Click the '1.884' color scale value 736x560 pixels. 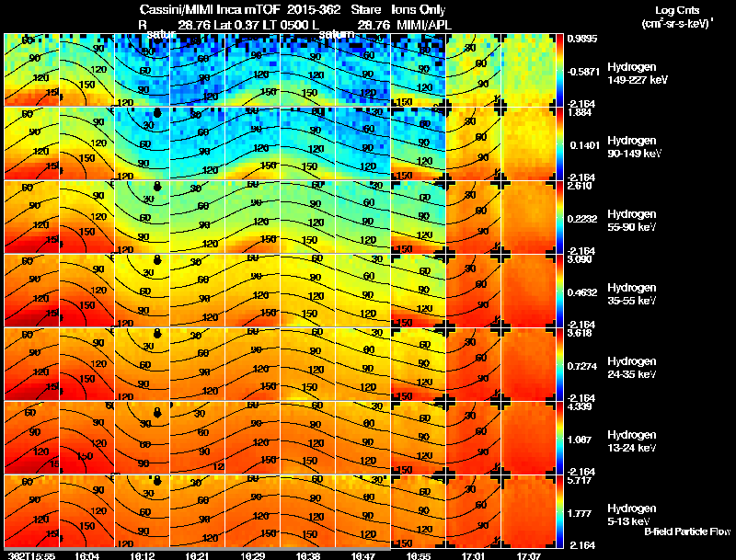[x=580, y=112]
